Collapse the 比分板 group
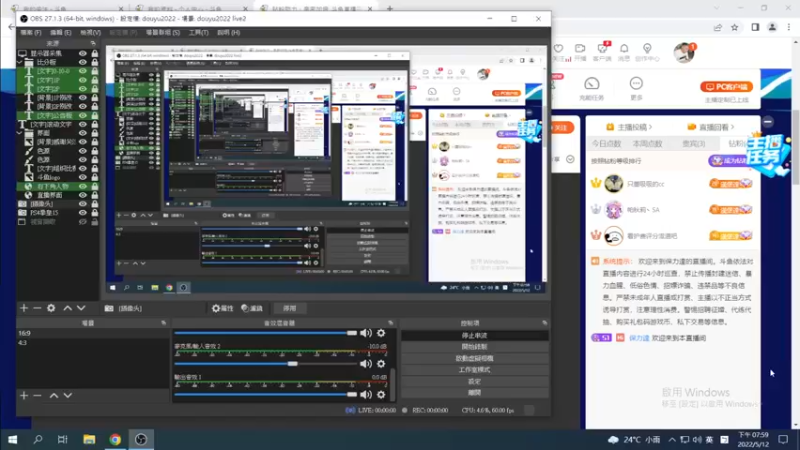The width and height of the screenshot is (800, 450). [x=20, y=62]
